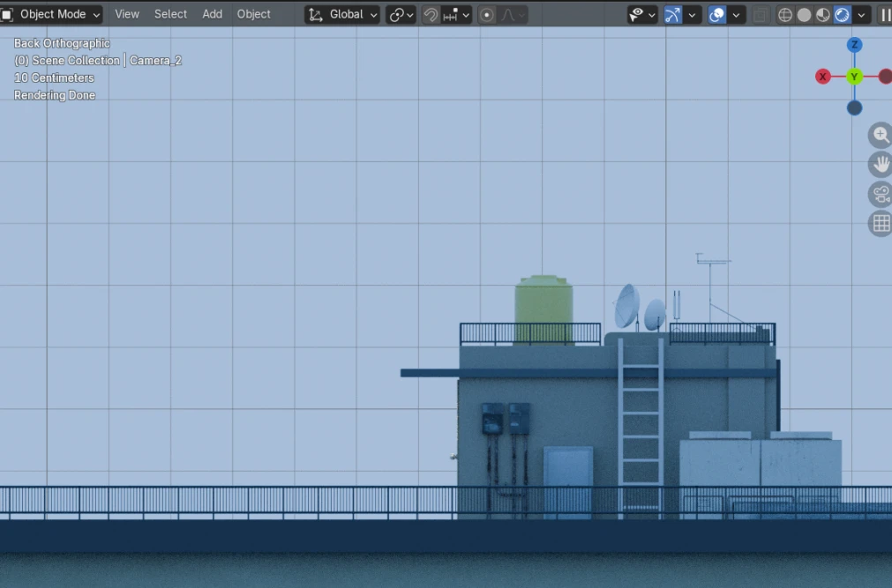
Task: Select the pan hand viewport icon
Action: [881, 165]
